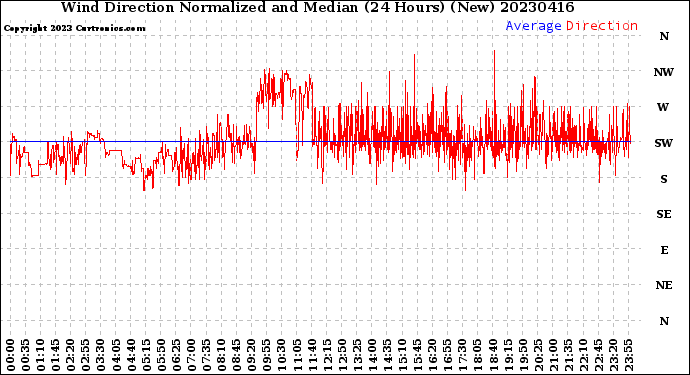The image size is (690, 375).
Task: Click the 18:40 time axis label
Action: [x=493, y=356]
